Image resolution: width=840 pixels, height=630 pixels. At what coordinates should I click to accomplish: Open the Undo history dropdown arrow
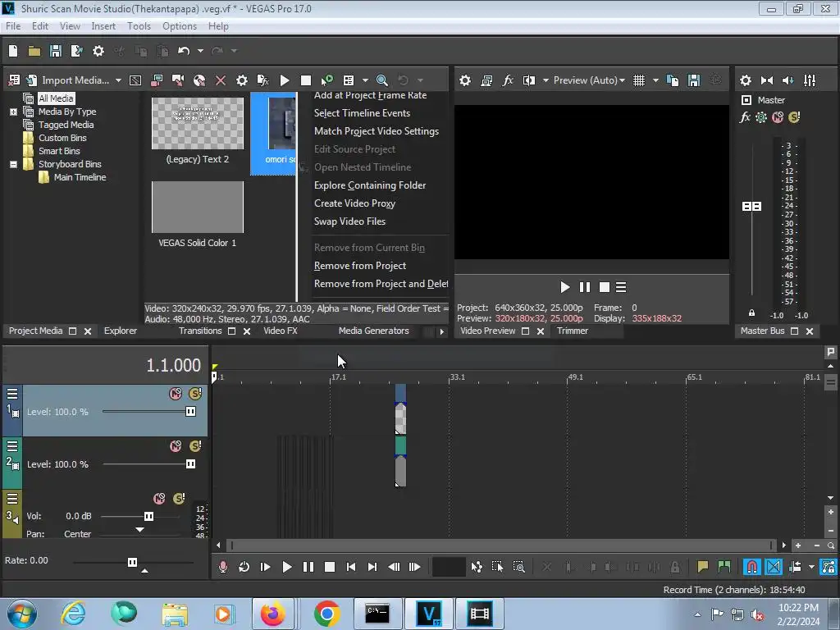pos(200,51)
